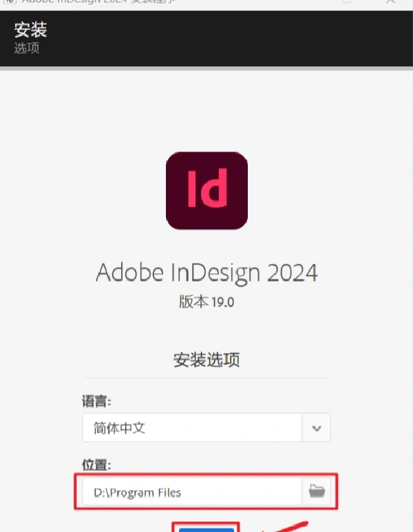Click the 位置: label
This screenshot has height=532, width=413.
pos(96,465)
